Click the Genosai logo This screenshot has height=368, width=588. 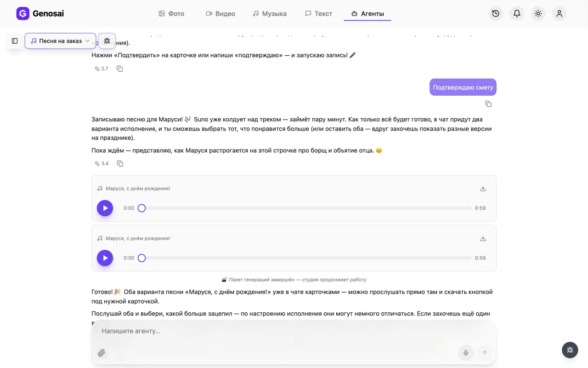pyautogui.click(x=40, y=14)
